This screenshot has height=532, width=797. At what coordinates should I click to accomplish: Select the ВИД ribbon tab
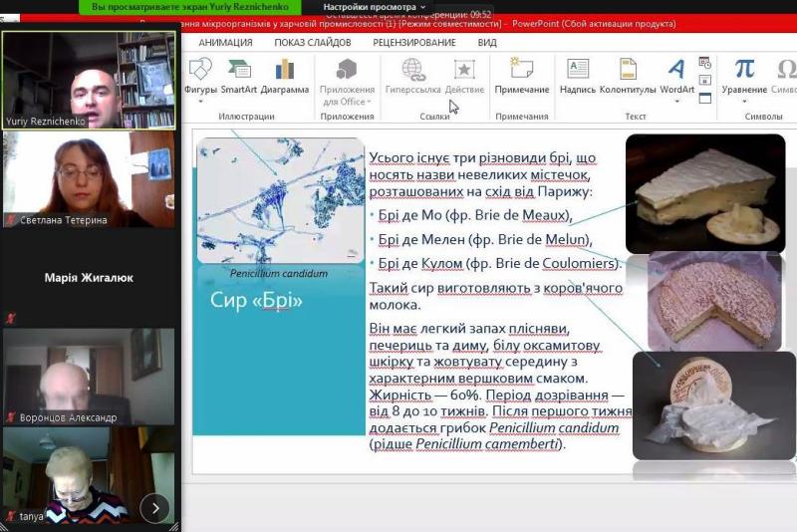click(x=487, y=43)
